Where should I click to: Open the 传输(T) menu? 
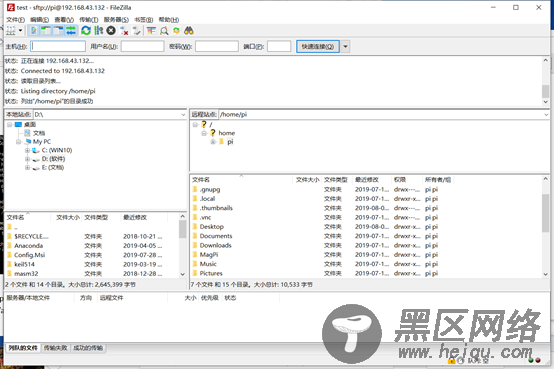coord(89,20)
